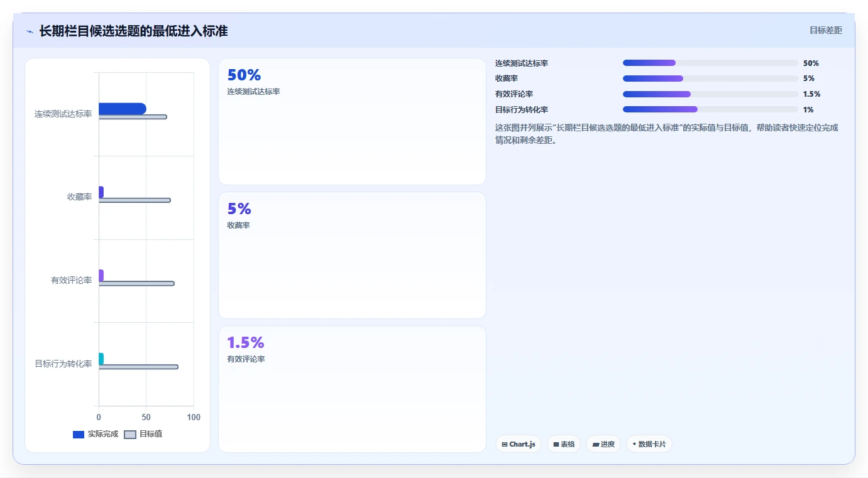
Task: Click the indigo 收藏率 actual bar in chart
Action: pyautogui.click(x=101, y=192)
